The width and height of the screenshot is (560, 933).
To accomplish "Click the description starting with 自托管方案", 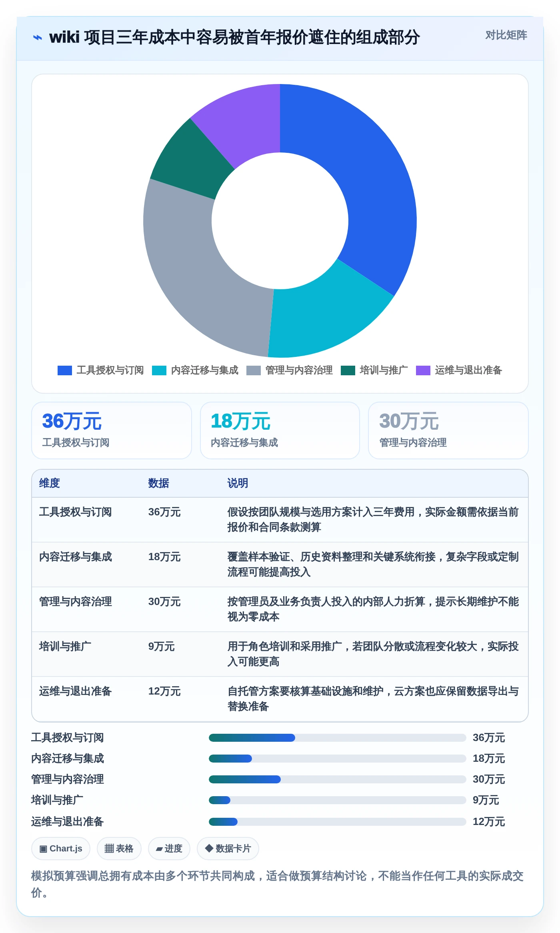I will click(373, 699).
